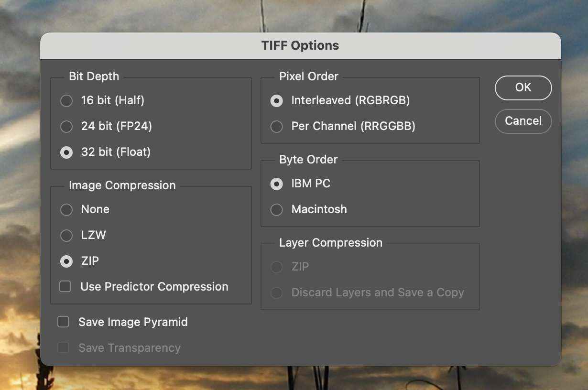Select ZIP image compression option
Image resolution: width=588 pixels, height=390 pixels.
click(x=66, y=261)
